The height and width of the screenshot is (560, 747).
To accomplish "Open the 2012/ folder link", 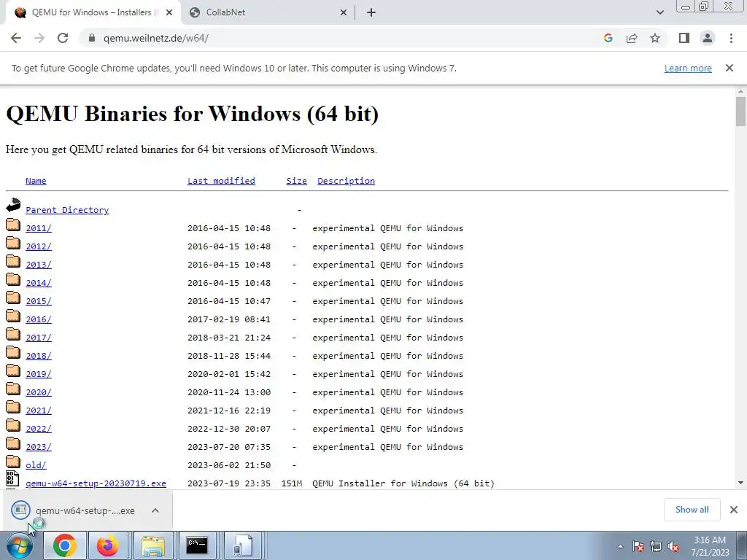I will coord(39,246).
